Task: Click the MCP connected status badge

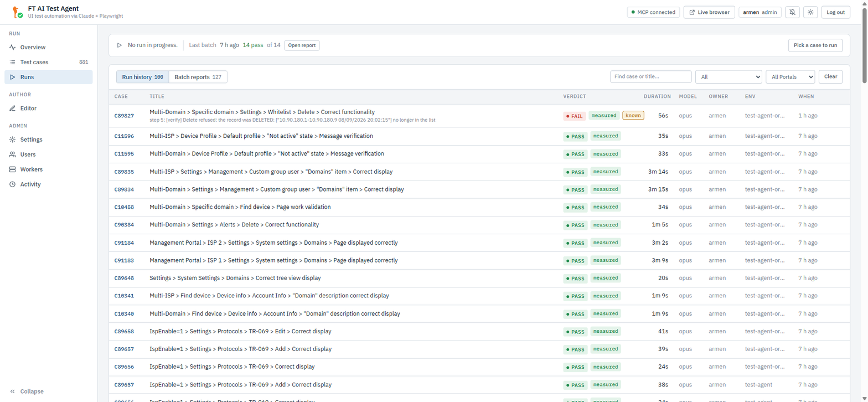Action: (653, 12)
